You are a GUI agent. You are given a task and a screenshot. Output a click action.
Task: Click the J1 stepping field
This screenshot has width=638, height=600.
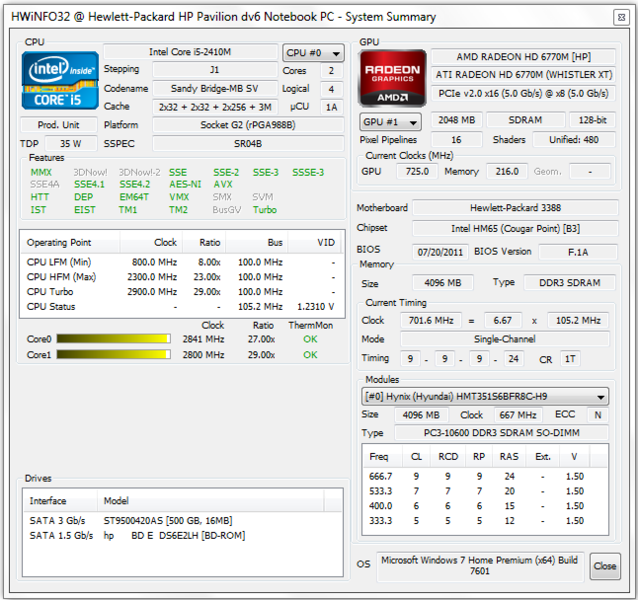[215, 70]
